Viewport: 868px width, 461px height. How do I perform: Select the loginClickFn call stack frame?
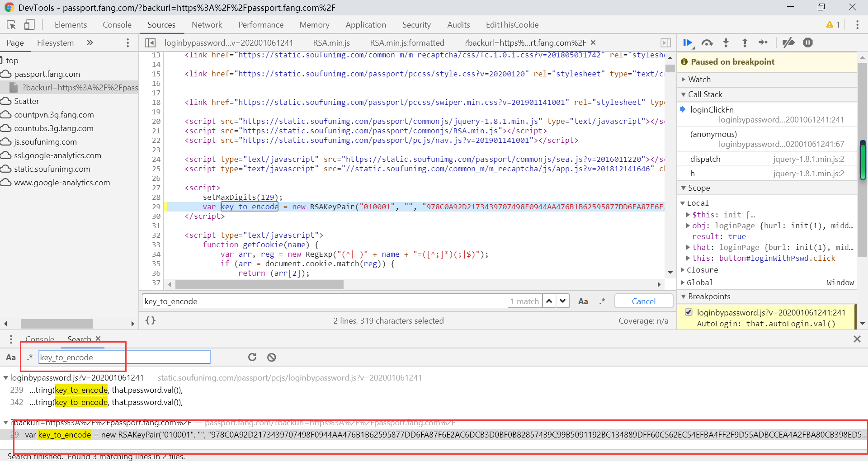(767, 115)
